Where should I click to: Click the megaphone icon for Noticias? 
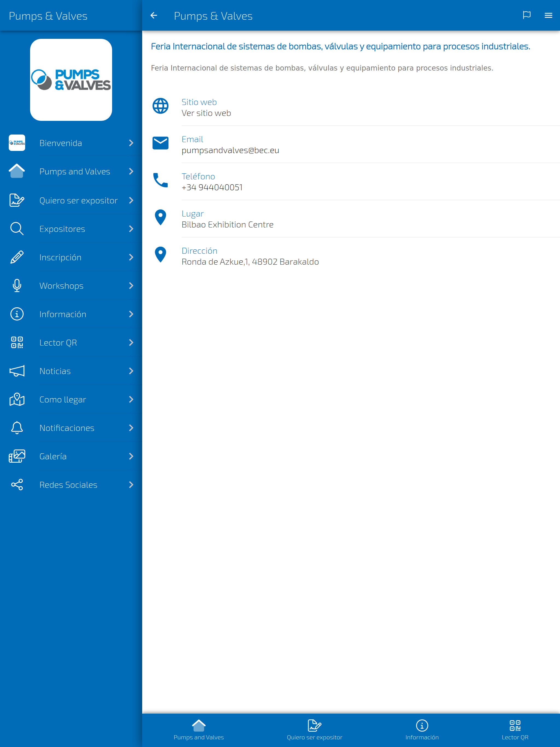(x=17, y=371)
